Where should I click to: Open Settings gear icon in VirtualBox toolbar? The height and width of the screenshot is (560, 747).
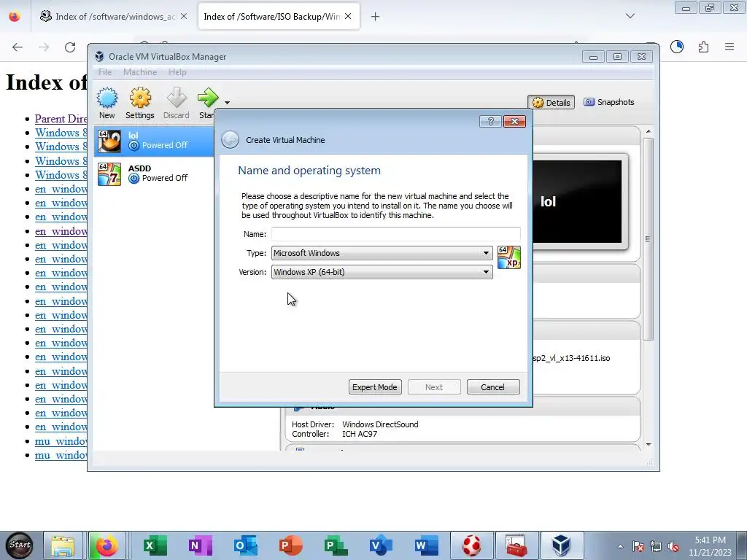click(x=140, y=98)
